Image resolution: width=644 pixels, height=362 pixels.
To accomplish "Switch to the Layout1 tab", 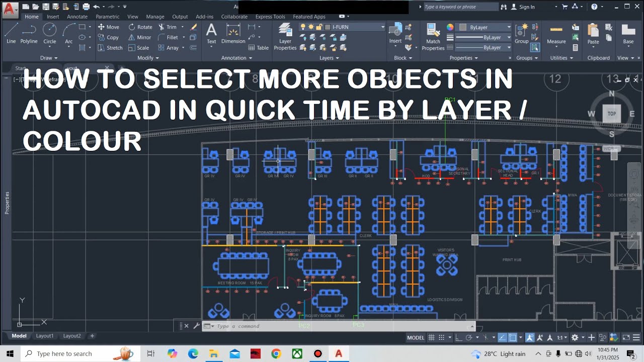I will 44,336.
